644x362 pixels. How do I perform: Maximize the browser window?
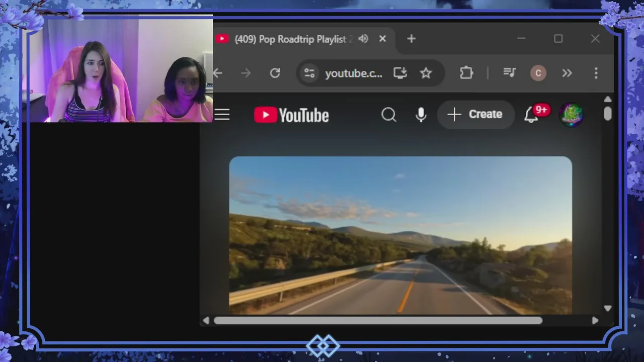pos(558,39)
